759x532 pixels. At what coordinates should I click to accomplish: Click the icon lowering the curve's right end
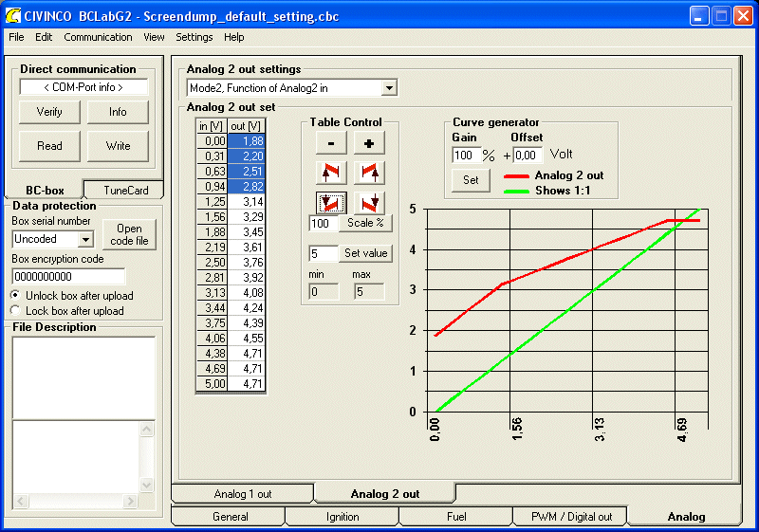369,203
